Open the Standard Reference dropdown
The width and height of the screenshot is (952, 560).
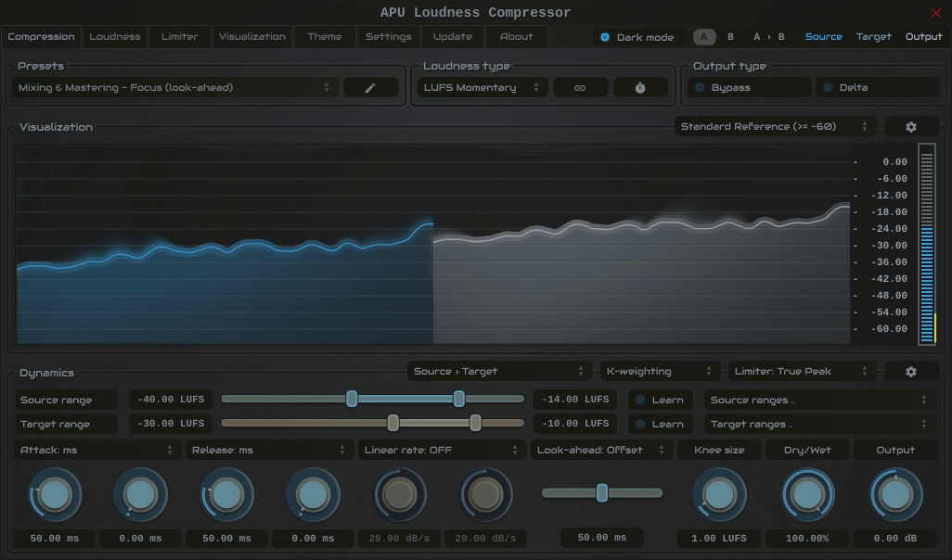[x=775, y=127]
